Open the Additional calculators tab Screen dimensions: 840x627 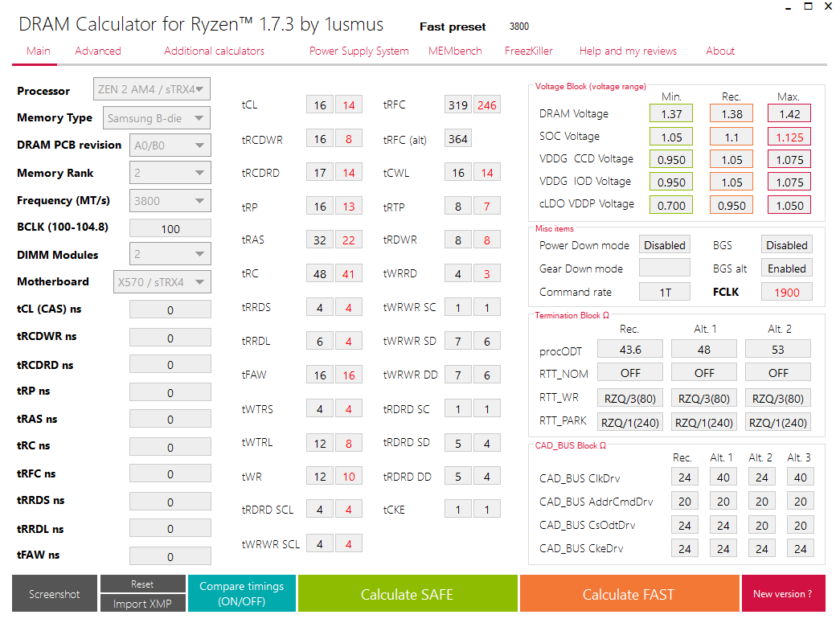[215, 51]
